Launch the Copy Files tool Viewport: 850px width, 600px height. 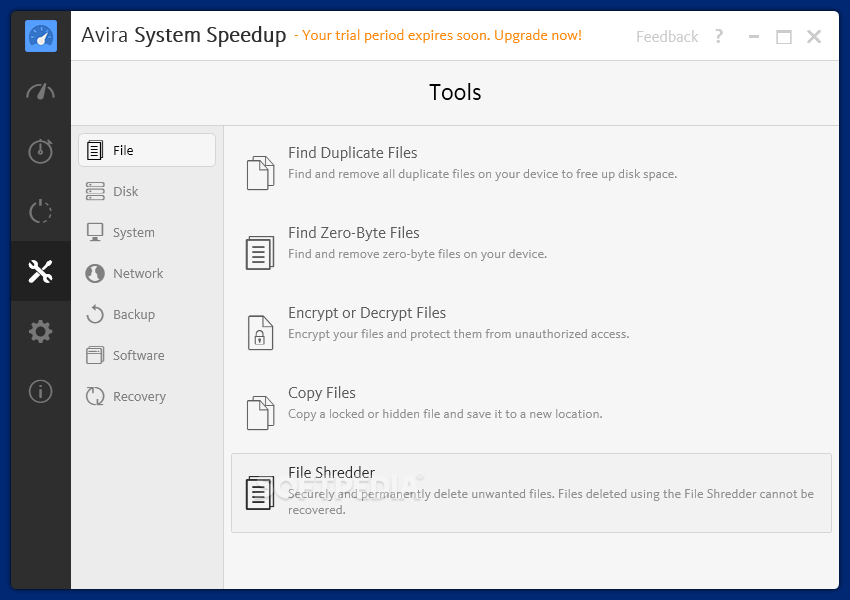tap(321, 392)
